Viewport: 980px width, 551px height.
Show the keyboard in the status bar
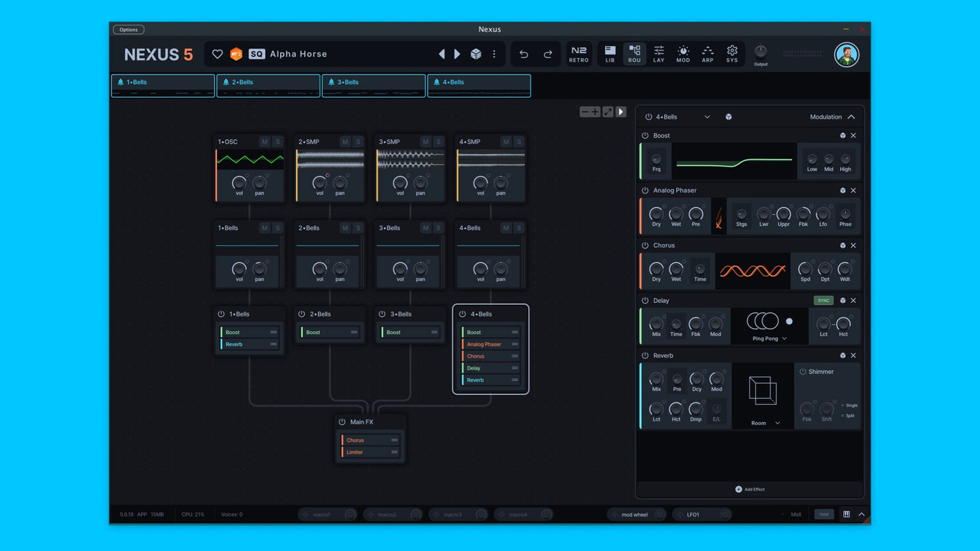coord(846,514)
